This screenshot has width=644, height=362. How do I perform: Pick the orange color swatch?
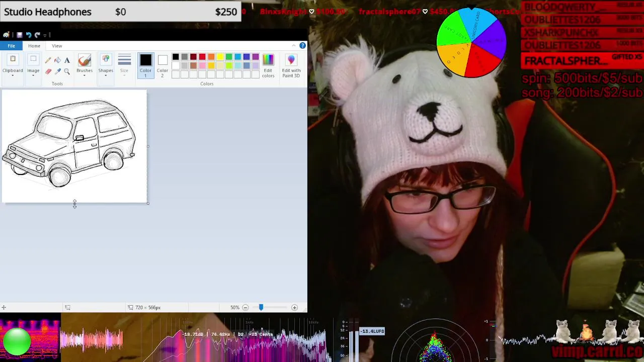click(x=211, y=57)
